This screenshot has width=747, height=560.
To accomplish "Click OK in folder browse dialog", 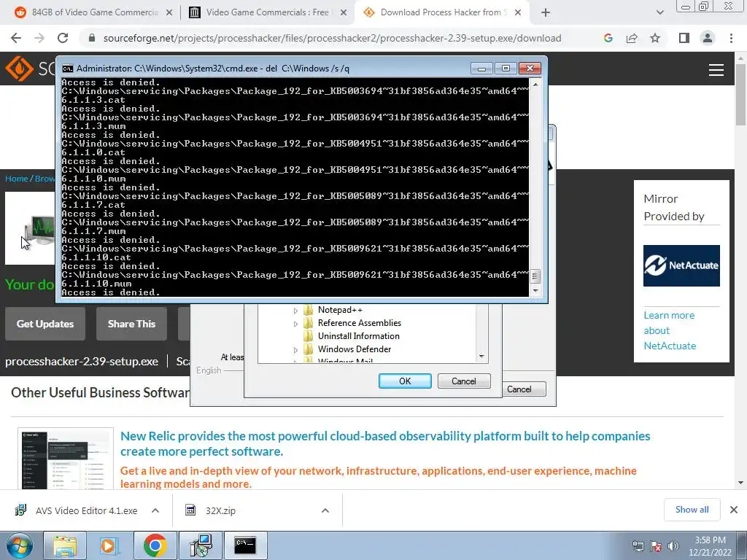I will tap(405, 381).
